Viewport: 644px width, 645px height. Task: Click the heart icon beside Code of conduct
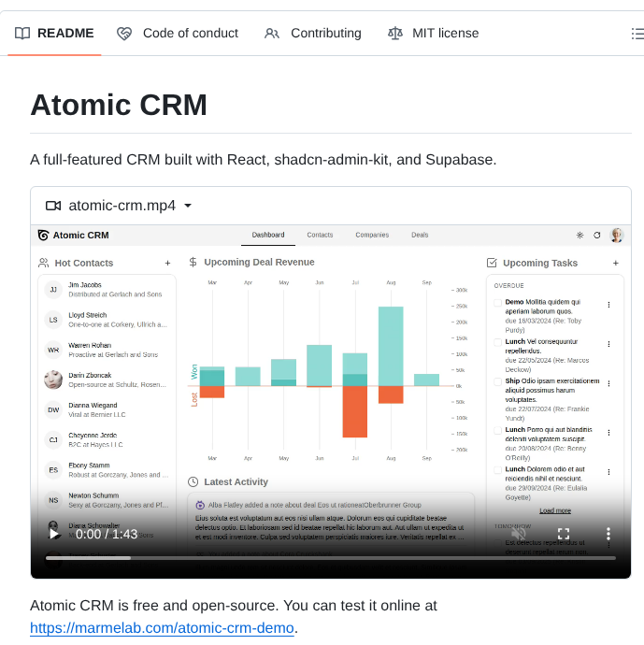[x=123, y=34]
